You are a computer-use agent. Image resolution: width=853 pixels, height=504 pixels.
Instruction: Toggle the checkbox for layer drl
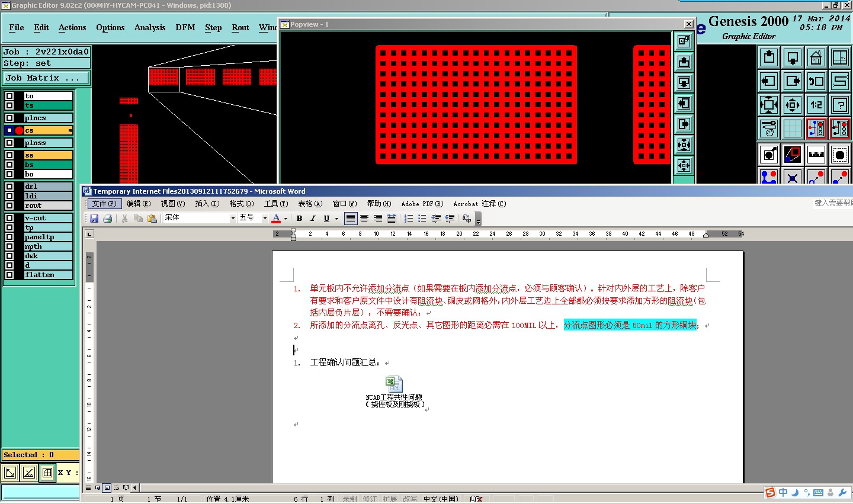click(x=9, y=187)
